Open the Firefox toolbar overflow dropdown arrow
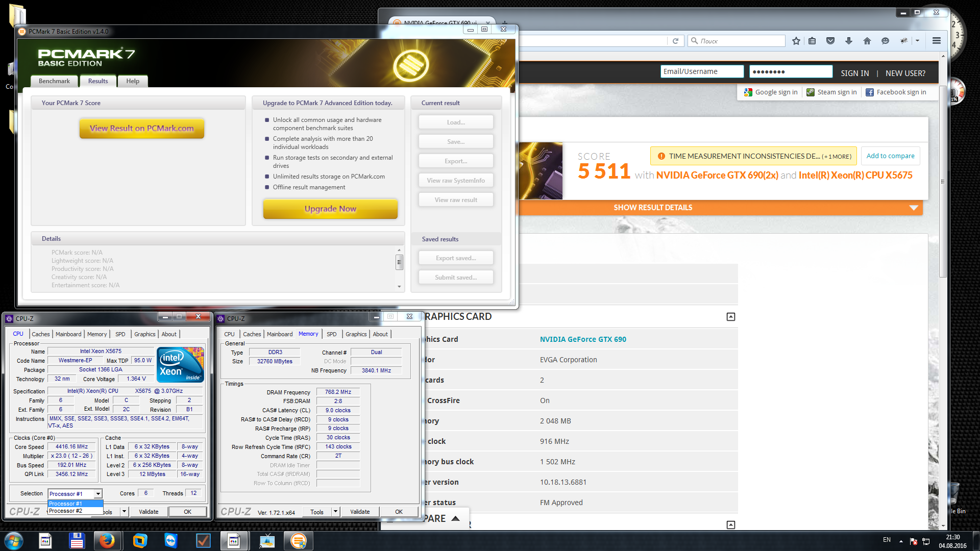The image size is (980, 551). click(x=918, y=41)
